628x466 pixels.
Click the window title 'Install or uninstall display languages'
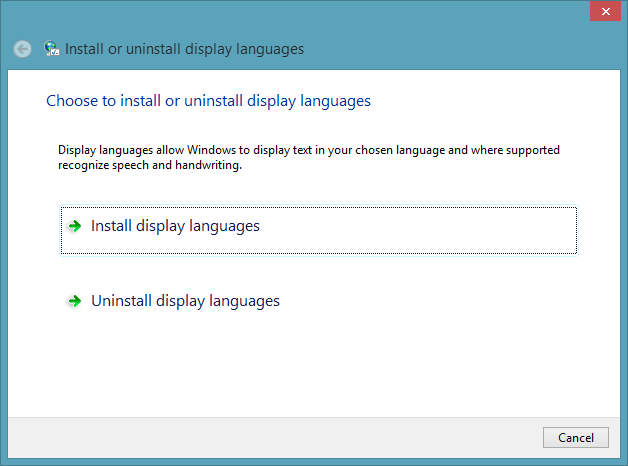(x=184, y=49)
